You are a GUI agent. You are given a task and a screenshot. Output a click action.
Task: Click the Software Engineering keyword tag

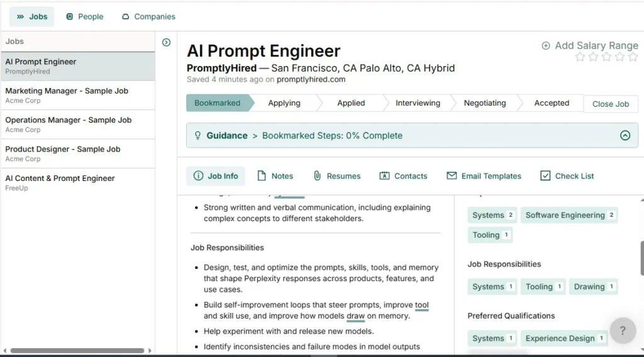569,215
